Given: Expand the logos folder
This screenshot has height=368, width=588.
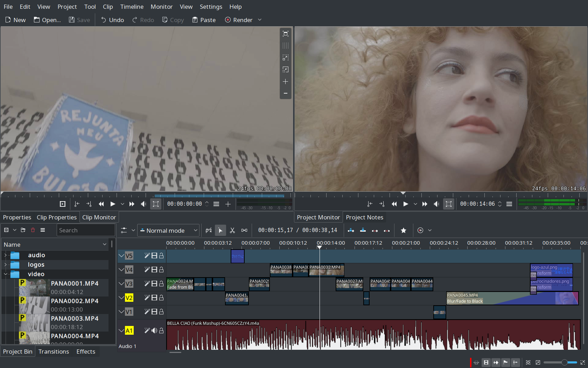Looking at the screenshot, I should coord(5,265).
